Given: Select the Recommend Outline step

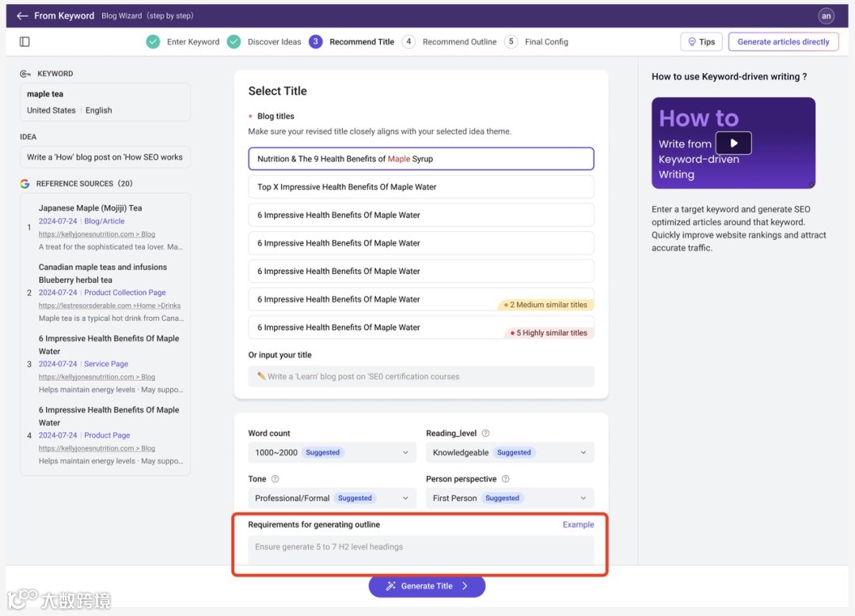Looking at the screenshot, I should click(x=459, y=42).
